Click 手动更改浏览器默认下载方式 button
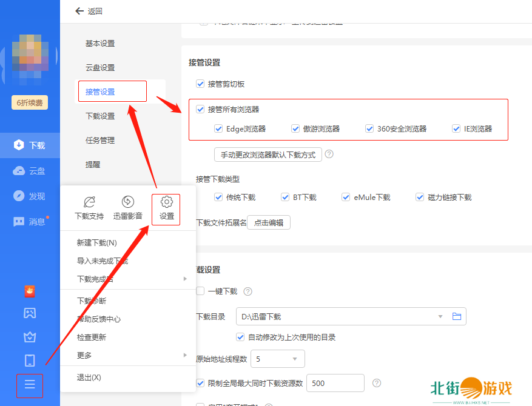Image resolution: width=532 pixels, height=406 pixels. pos(268,155)
